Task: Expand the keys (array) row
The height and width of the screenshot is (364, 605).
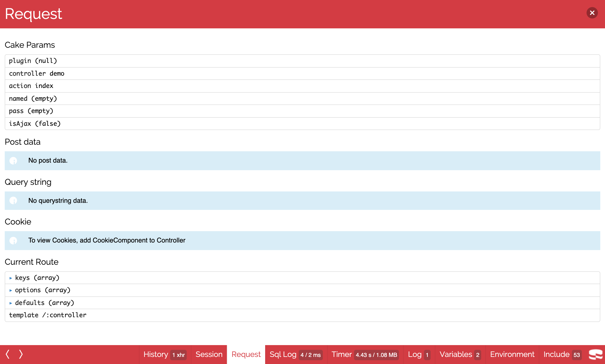Action: [x=302, y=278]
